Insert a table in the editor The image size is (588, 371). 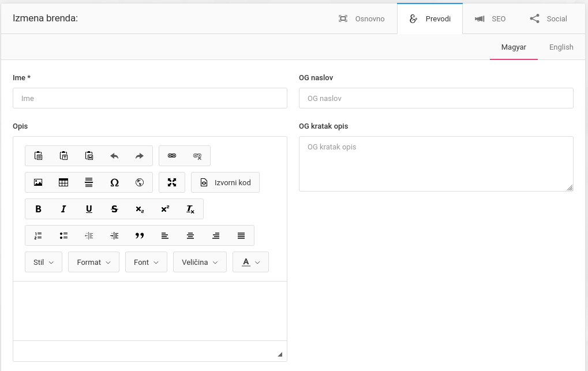(x=63, y=182)
